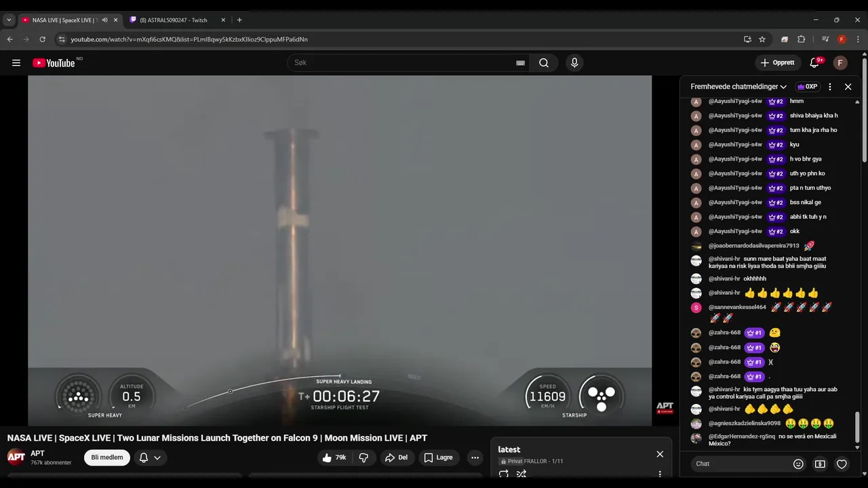868x488 pixels.
Task: Click the browser address bar URL
Action: (x=189, y=39)
